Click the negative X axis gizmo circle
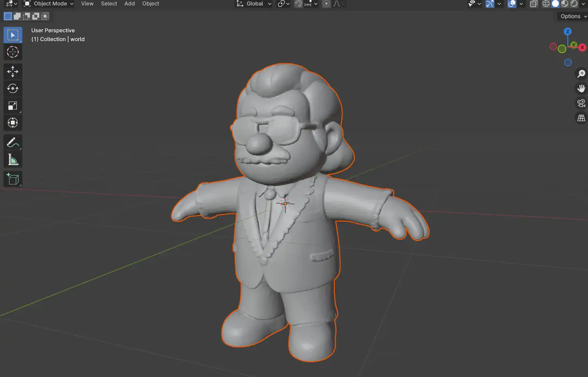Viewport: 588px width, 377px height. [554, 47]
